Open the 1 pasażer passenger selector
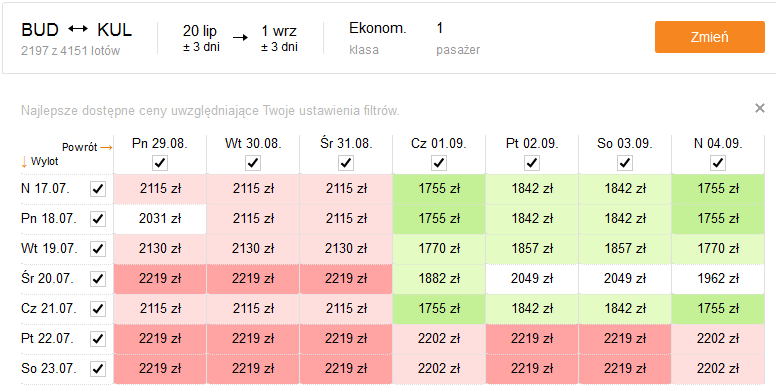The width and height of the screenshot is (776, 387). (458, 38)
